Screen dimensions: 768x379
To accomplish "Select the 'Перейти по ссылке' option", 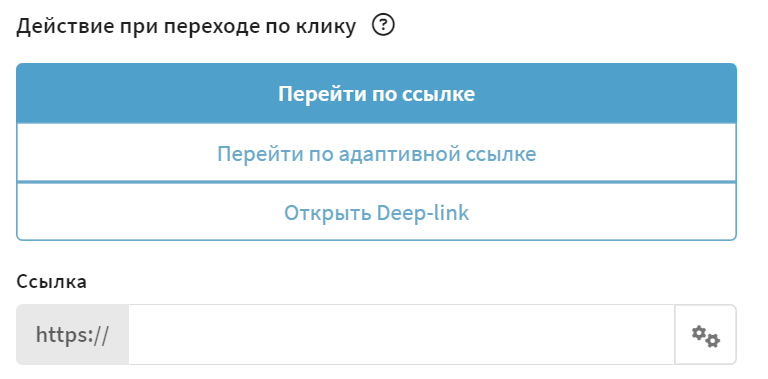I will tap(376, 93).
